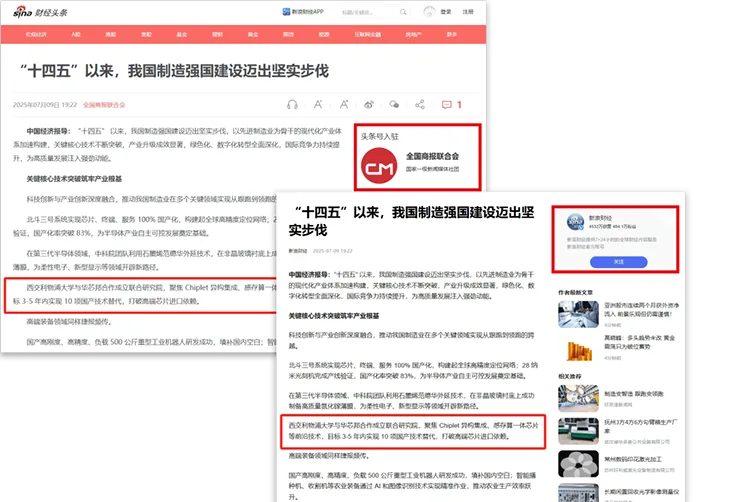This screenshot has height=502, width=750.
Task: Share the article via WeChat icon
Action: tap(394, 104)
